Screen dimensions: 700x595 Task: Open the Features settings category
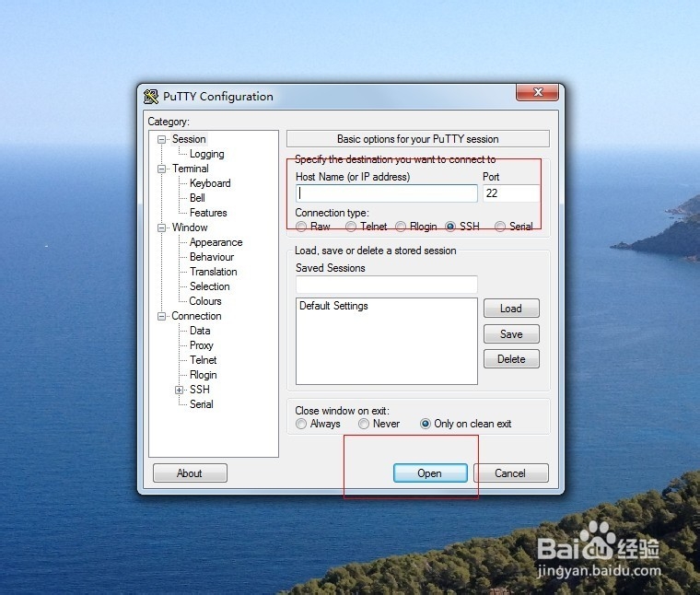[208, 213]
